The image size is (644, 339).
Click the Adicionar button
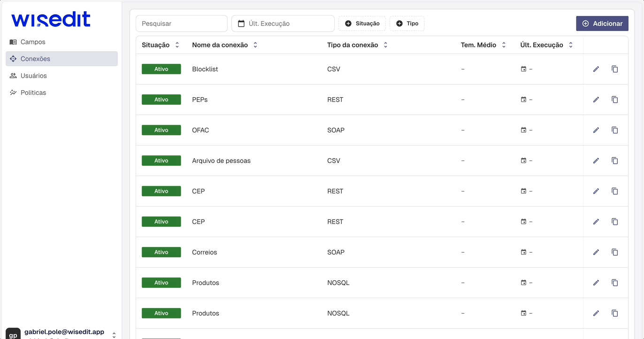(602, 23)
